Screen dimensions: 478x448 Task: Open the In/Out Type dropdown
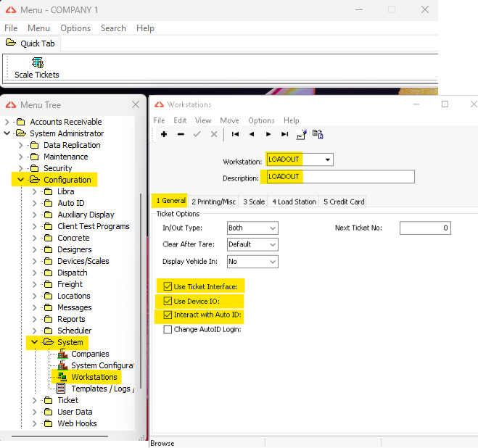pyautogui.click(x=273, y=228)
